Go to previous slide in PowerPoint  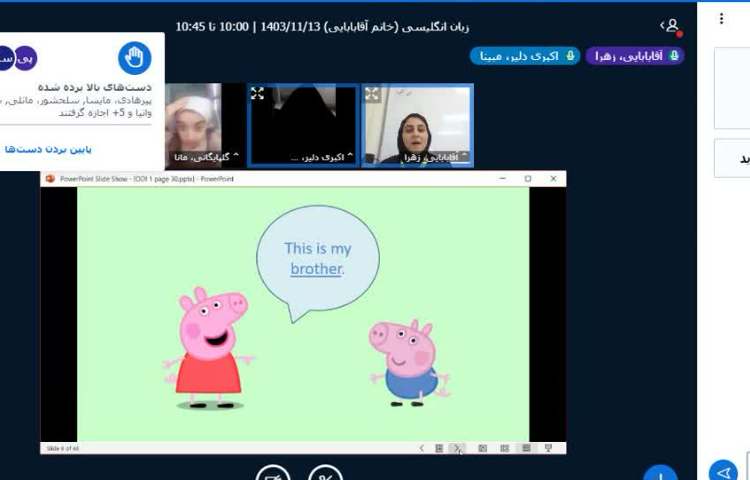point(421,448)
